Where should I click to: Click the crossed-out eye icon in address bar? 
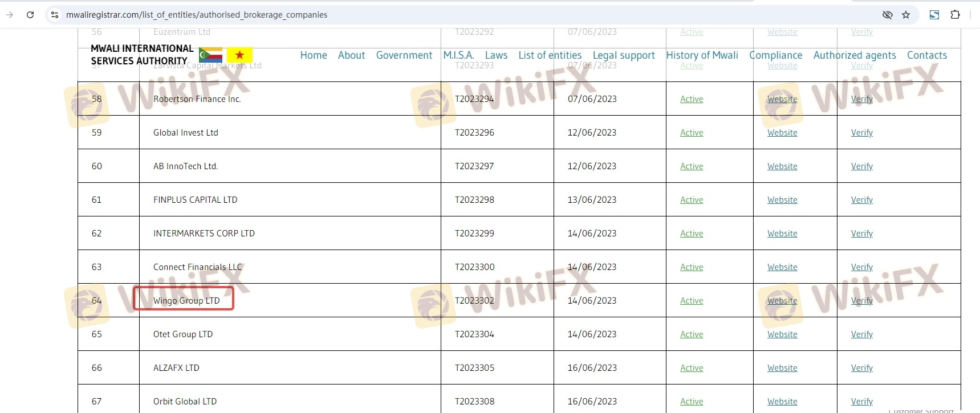pos(887,15)
